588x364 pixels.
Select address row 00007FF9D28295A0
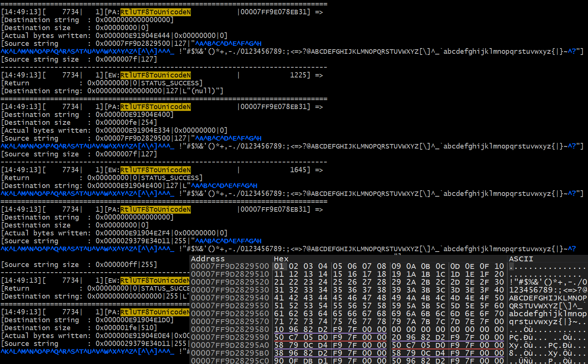(x=230, y=345)
